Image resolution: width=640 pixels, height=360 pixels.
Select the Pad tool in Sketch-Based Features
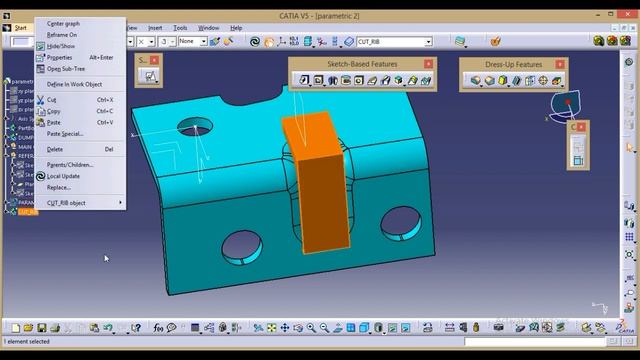tap(304, 80)
